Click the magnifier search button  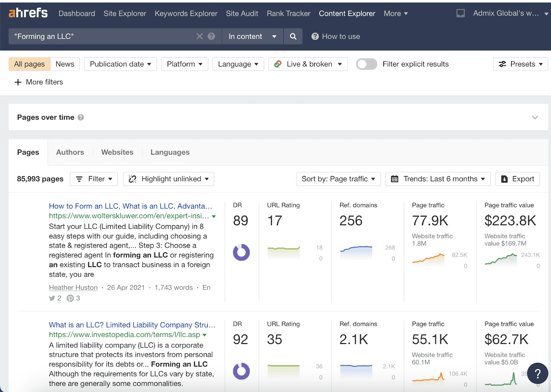click(x=293, y=36)
